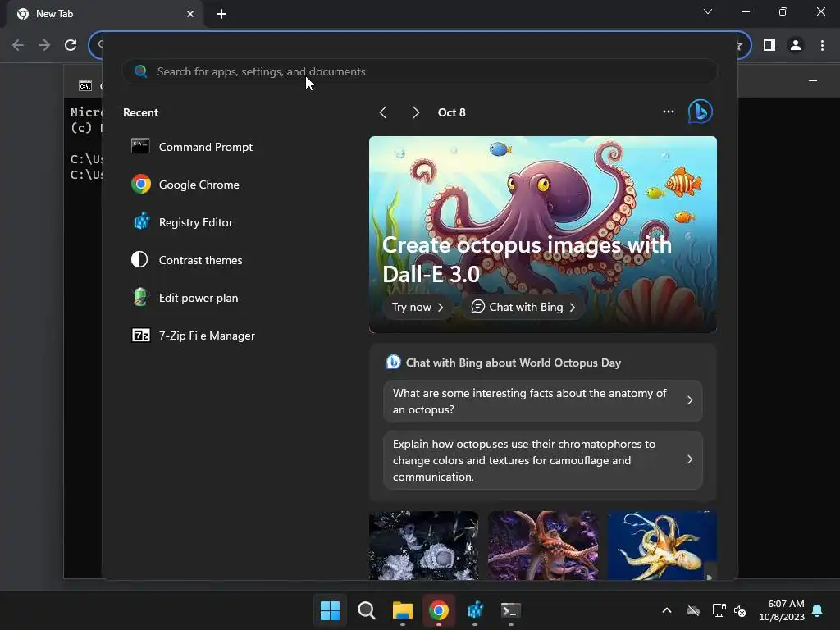Open Chrome tab search dropdown arrow

(708, 11)
